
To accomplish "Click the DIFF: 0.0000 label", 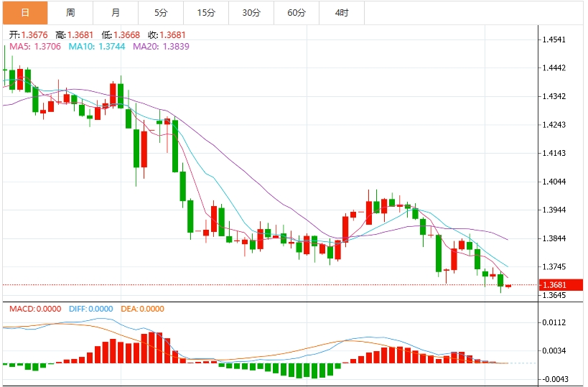I will (90, 309).
